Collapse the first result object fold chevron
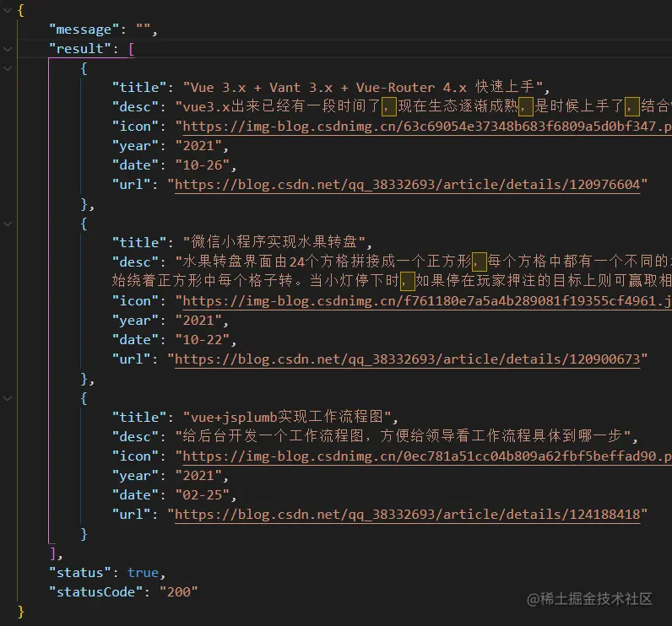The image size is (672, 626). click(x=8, y=68)
